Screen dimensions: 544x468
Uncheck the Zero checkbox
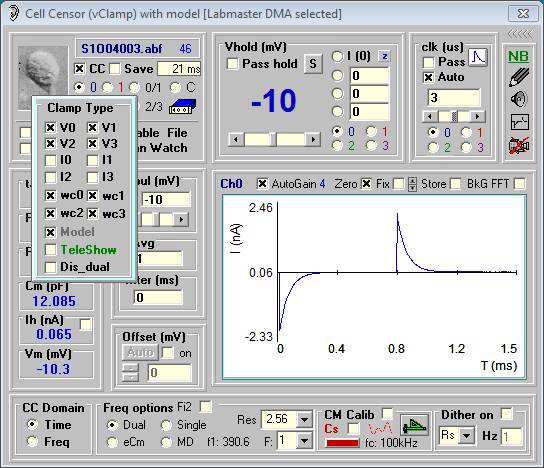(366, 184)
